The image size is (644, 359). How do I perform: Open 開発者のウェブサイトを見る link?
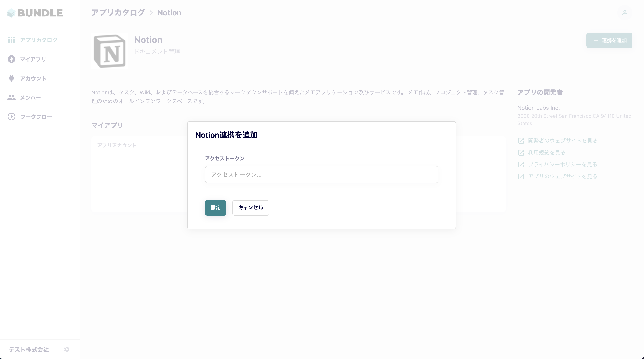tap(563, 141)
